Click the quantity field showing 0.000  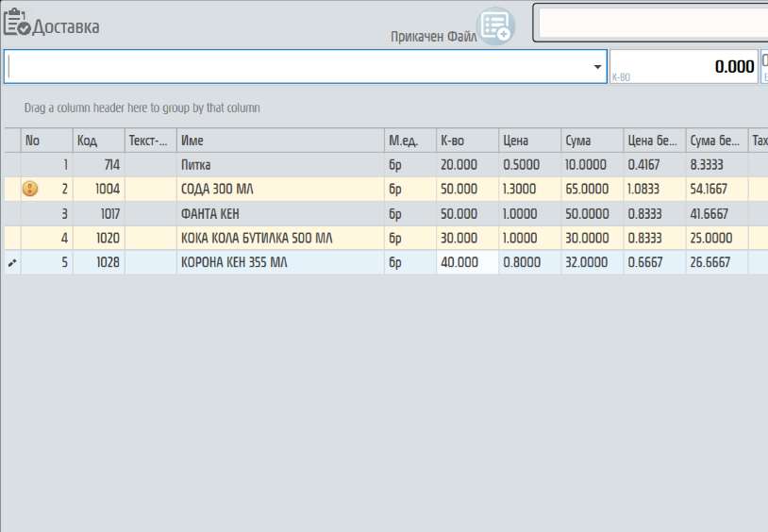[x=683, y=67]
